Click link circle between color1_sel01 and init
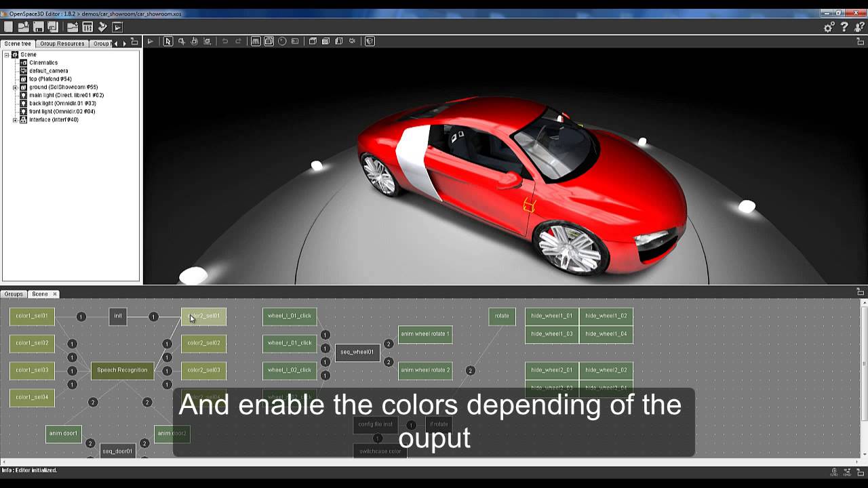 coord(81,317)
